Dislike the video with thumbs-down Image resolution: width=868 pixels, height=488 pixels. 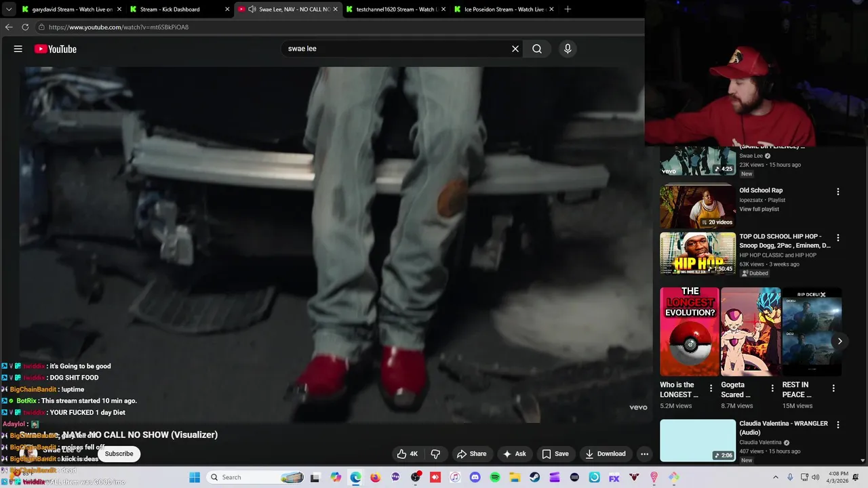[x=436, y=454]
